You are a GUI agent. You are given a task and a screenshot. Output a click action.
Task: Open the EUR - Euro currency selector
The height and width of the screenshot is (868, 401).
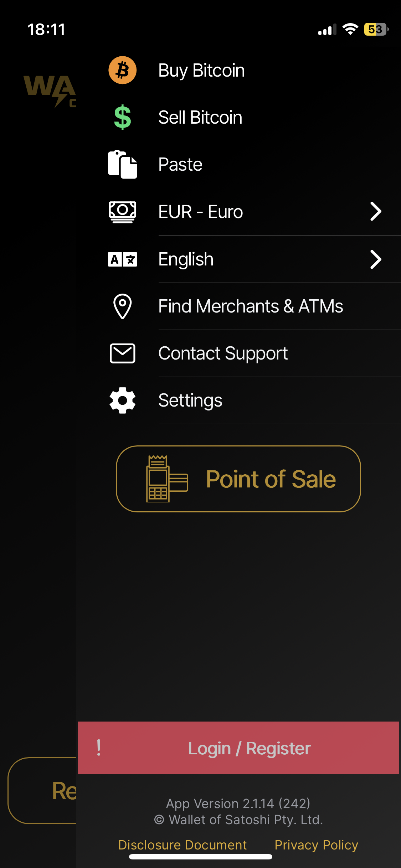click(201, 212)
